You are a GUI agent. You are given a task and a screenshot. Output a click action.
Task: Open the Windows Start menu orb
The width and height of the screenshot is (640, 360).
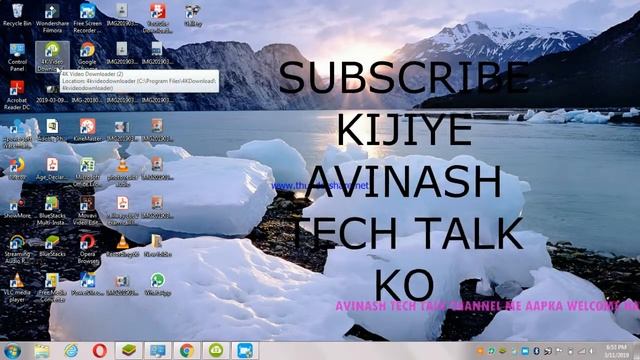point(12,351)
